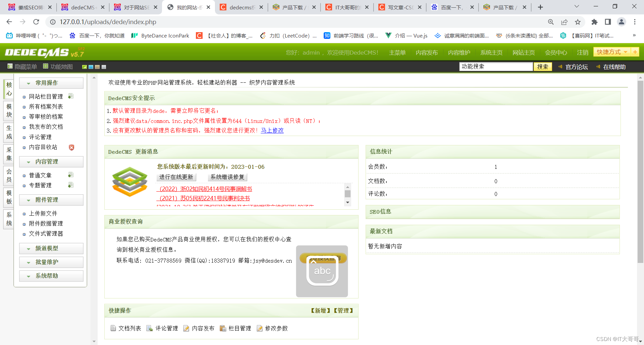Select the 采集 vertical sidebar tab
The image size is (644, 345).
[9, 154]
